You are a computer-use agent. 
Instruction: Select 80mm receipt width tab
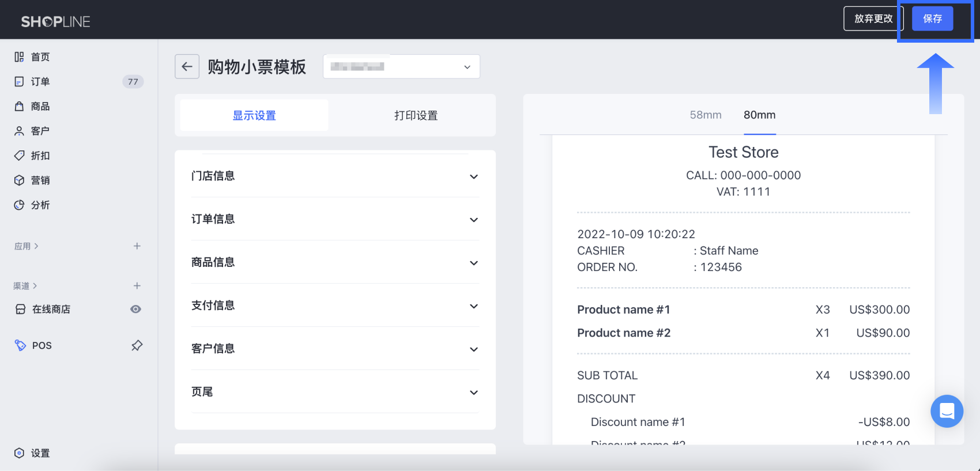pyautogui.click(x=759, y=115)
